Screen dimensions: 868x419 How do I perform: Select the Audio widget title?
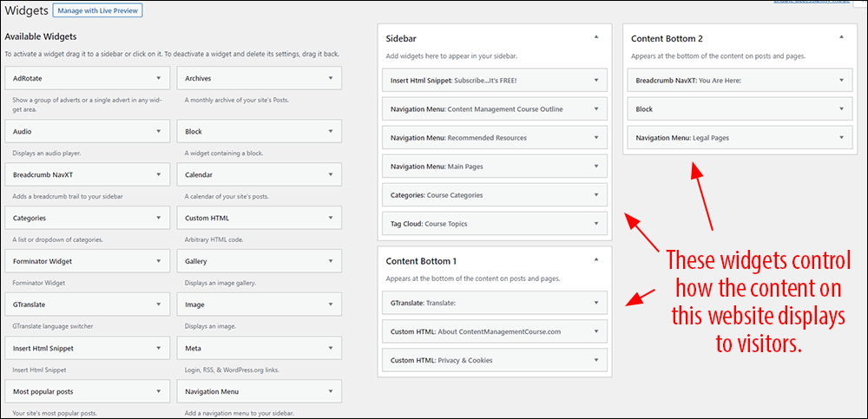[x=23, y=132]
